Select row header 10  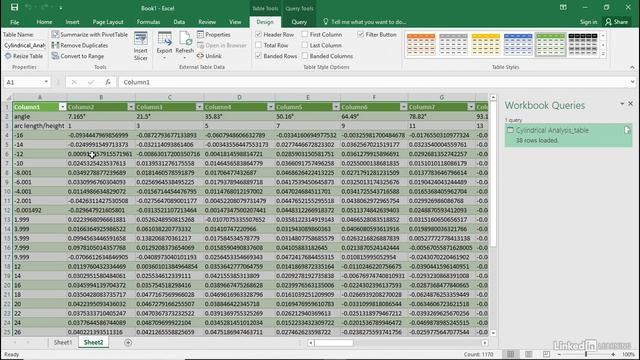(7, 191)
